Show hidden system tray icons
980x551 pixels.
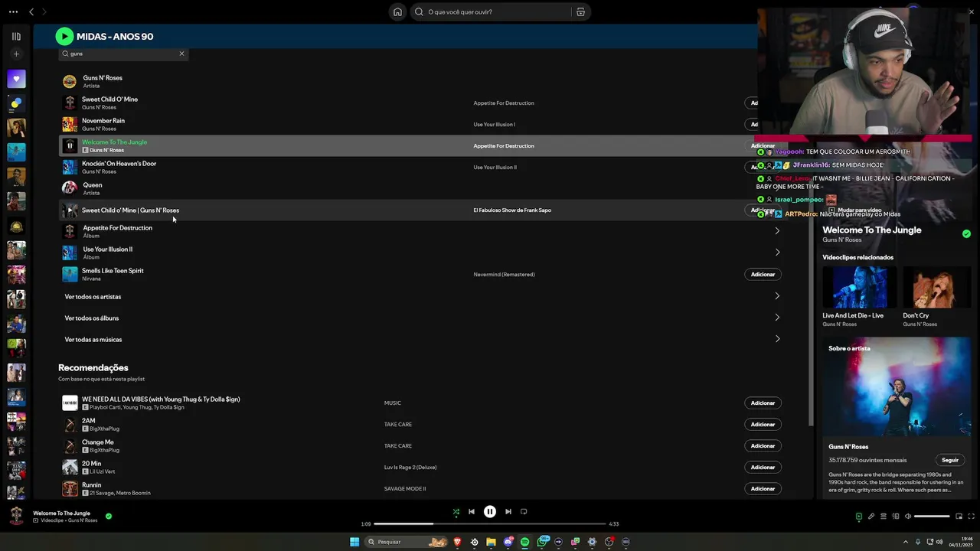click(906, 542)
